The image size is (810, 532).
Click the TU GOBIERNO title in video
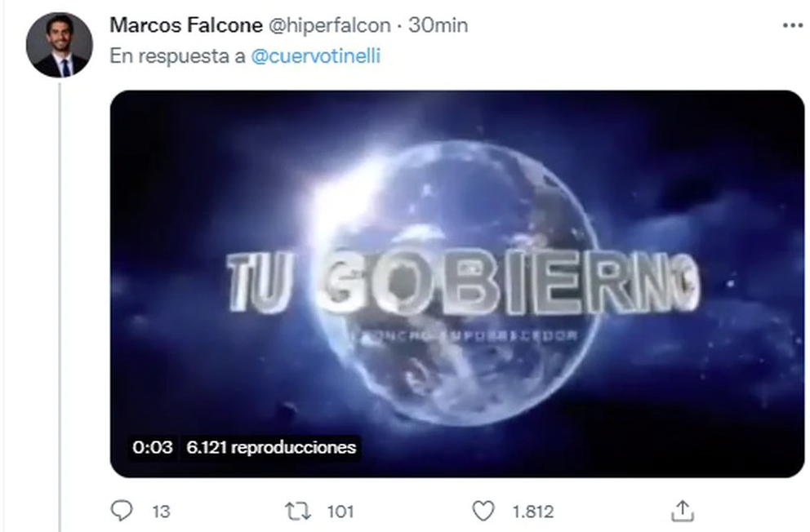tap(463, 282)
